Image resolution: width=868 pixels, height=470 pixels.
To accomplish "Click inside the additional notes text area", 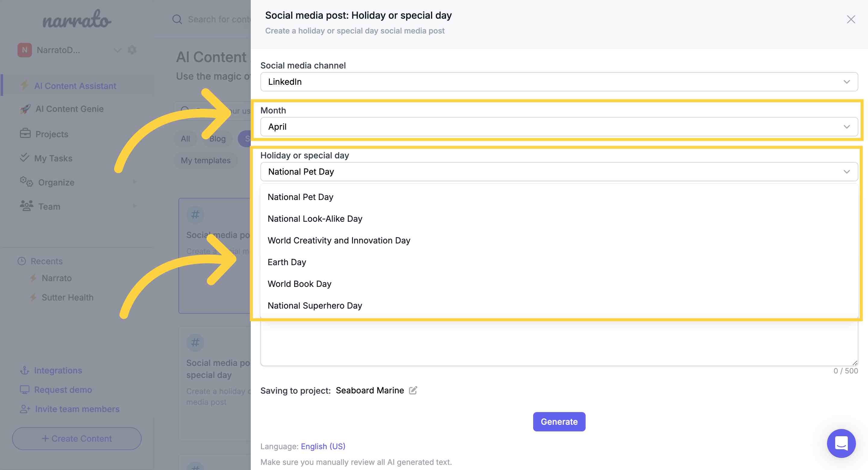I will pyautogui.click(x=559, y=343).
